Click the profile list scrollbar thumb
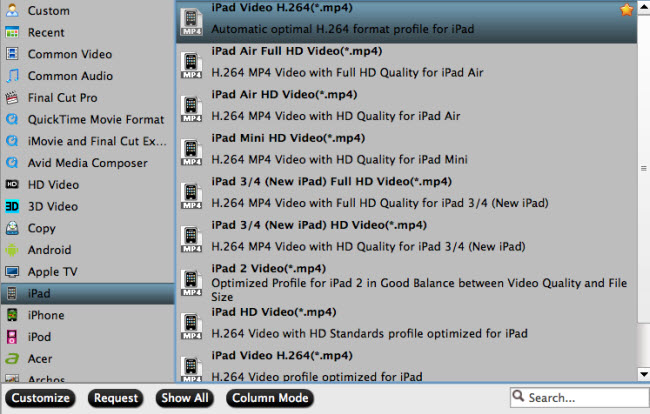The image size is (650, 414). click(x=644, y=168)
